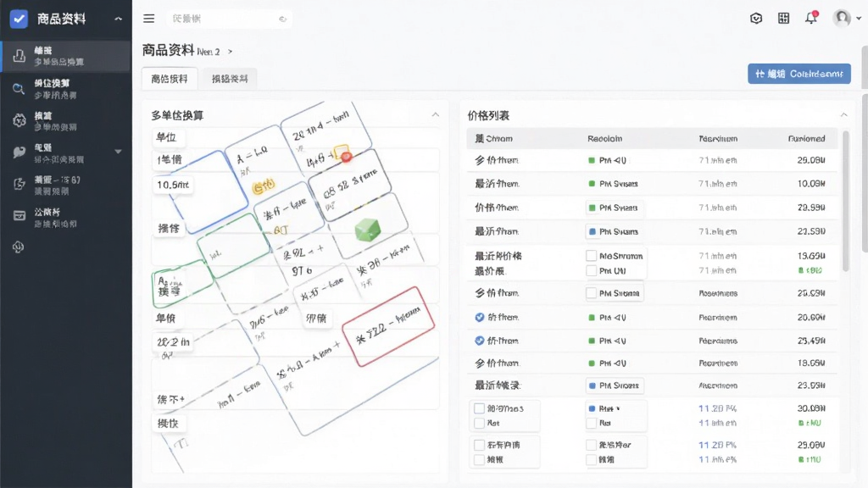Viewport: 868px width, 488px height.
Task: Collapse the 多单位换算 panel with its chevron
Action: [436, 114]
